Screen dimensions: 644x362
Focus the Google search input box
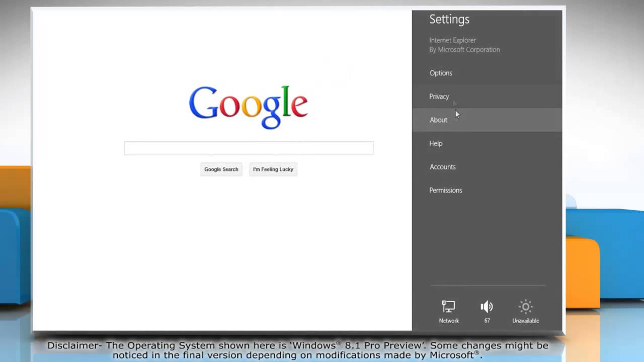[249, 148]
